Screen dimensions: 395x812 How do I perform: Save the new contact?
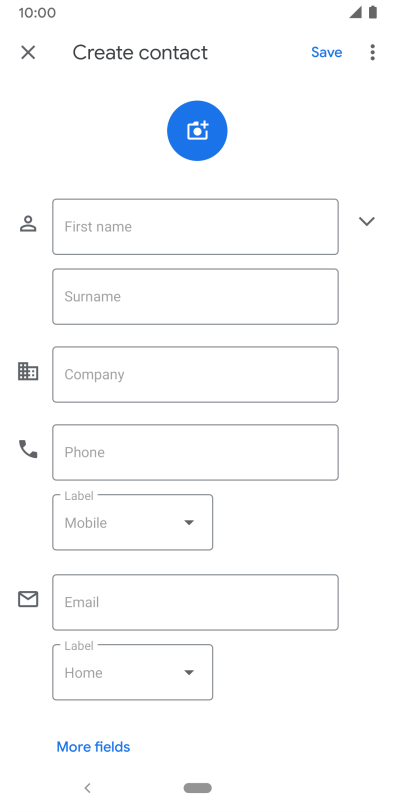(327, 52)
